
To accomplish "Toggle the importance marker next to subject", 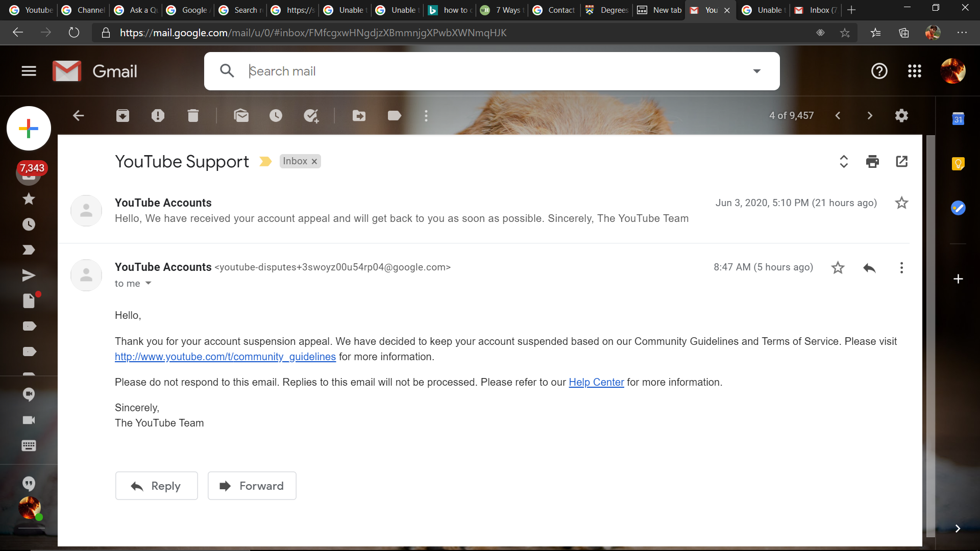I will click(x=265, y=162).
